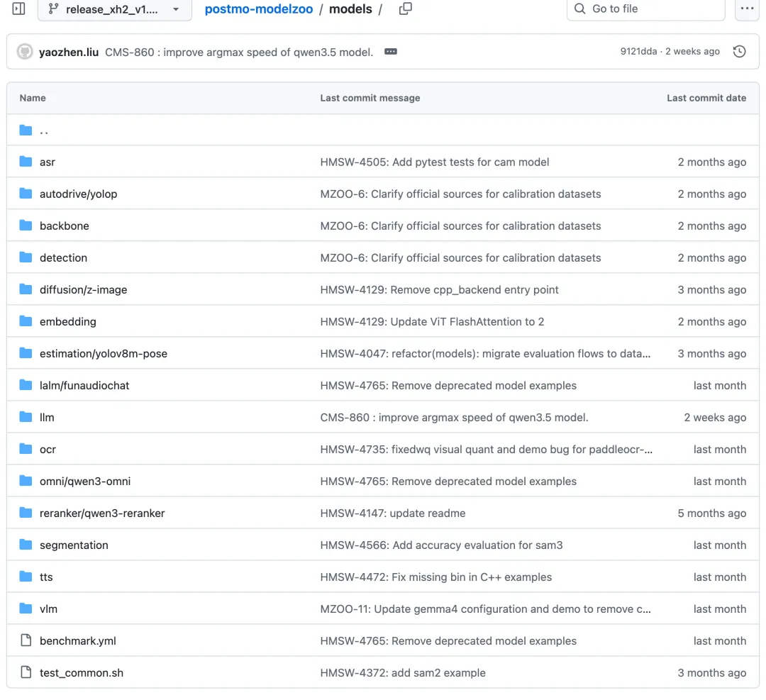Open the vlm folder
The image size is (766, 700).
[48, 609]
